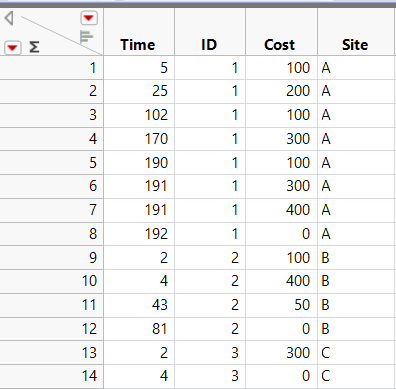Click the column ordering bars icon
Viewport: 396px width, 389px height.
[x=87, y=37]
